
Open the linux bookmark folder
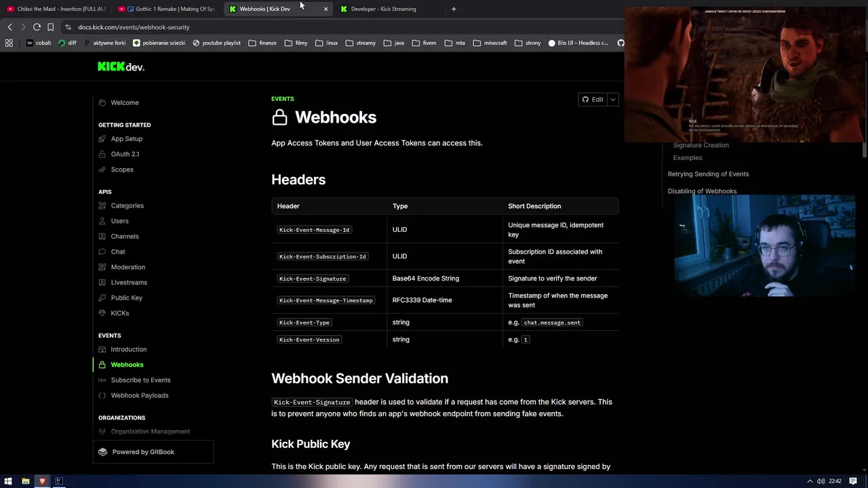pyautogui.click(x=326, y=43)
